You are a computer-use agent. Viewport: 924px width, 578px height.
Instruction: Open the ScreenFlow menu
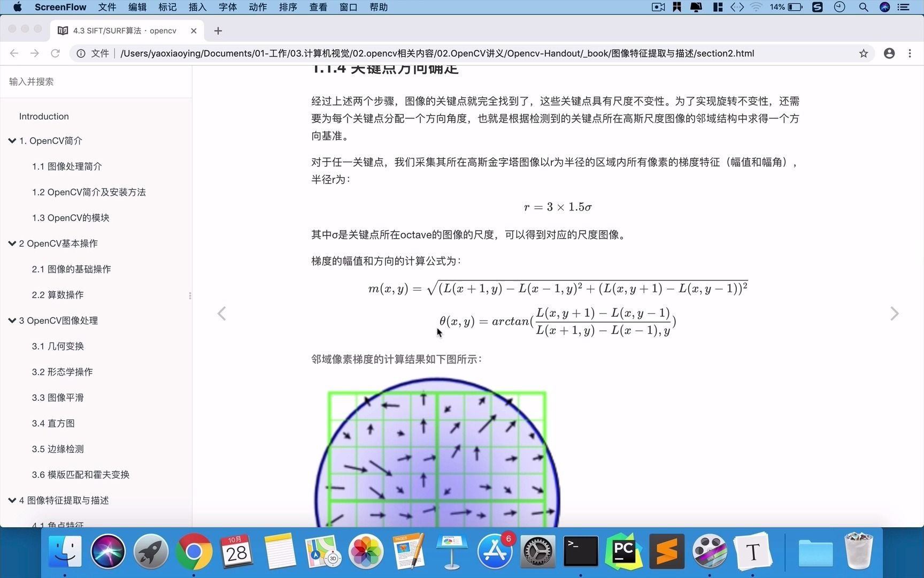(x=60, y=7)
